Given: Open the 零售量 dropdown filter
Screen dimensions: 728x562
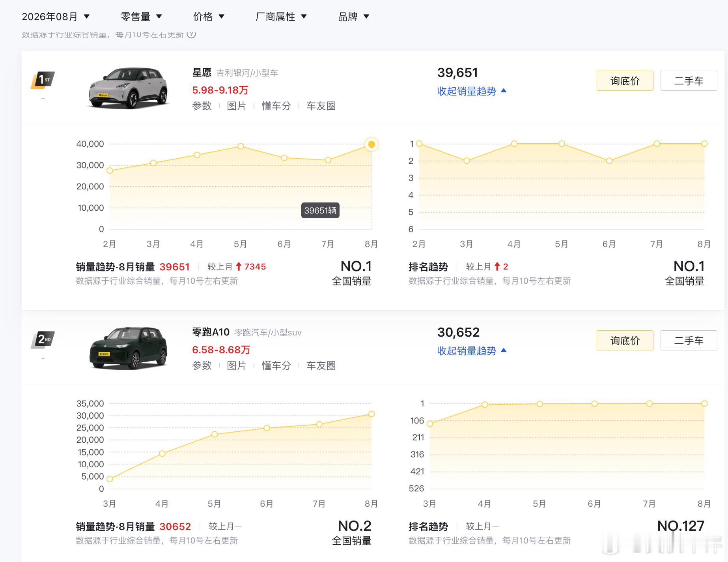Looking at the screenshot, I should tap(141, 17).
